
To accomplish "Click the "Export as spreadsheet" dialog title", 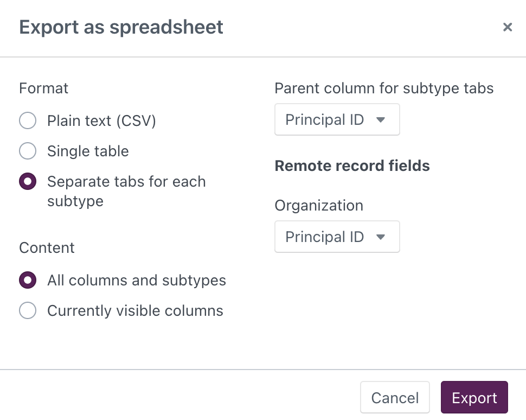I will pyautogui.click(x=121, y=27).
